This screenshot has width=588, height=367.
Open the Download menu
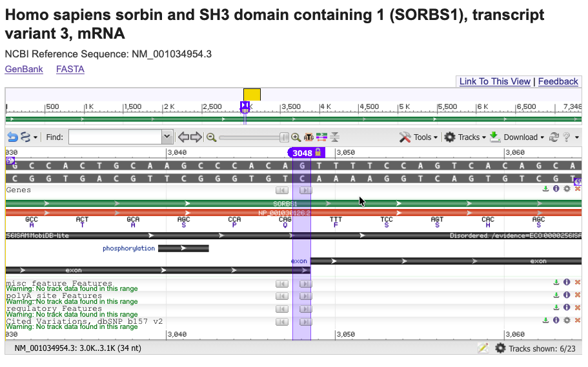(x=517, y=137)
